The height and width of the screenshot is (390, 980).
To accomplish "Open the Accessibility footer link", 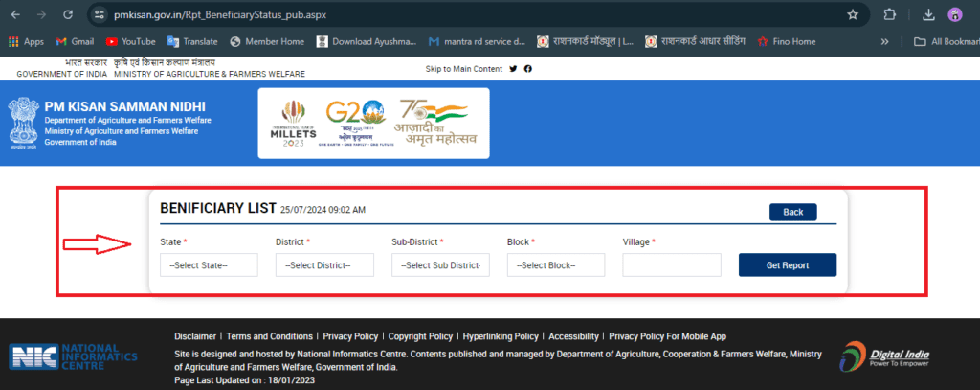I will (574, 336).
